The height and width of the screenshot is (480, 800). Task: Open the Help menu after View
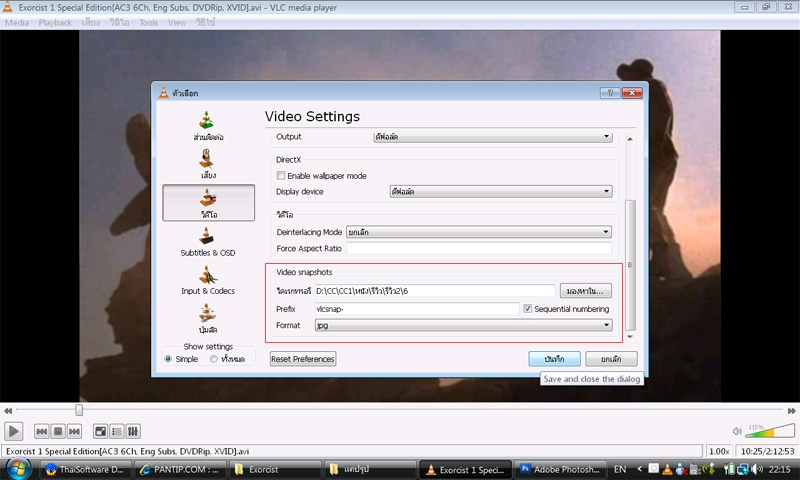tap(206, 22)
